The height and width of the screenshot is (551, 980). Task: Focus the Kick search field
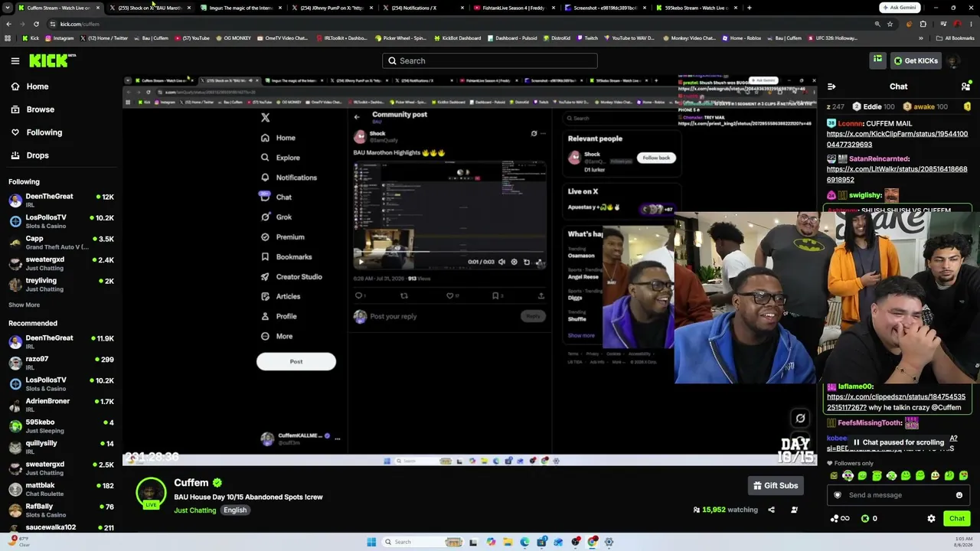coord(490,60)
